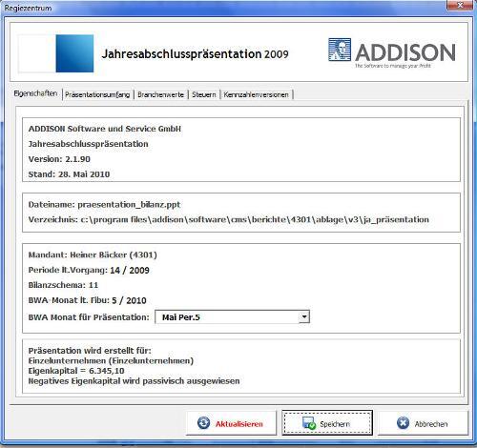Cancel using the Abbrechen button label
Image resolution: width=477 pixels, height=448 pixels.
(431, 424)
